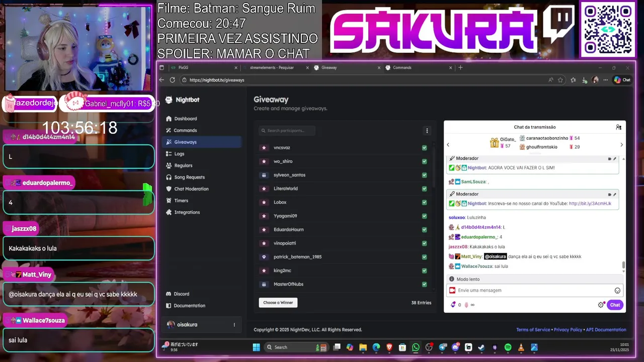The image size is (644, 362).
Task: Open the Terms of Service link
Action: coord(533,330)
